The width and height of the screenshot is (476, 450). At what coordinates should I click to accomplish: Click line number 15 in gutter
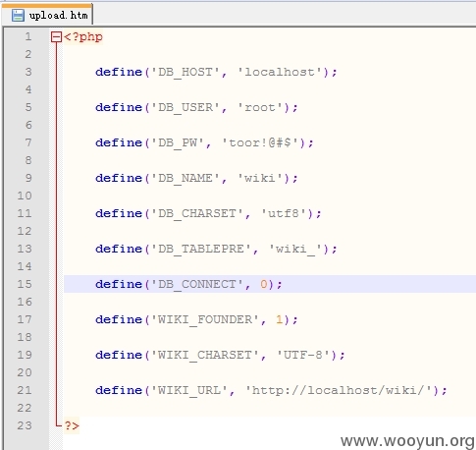[x=25, y=284]
